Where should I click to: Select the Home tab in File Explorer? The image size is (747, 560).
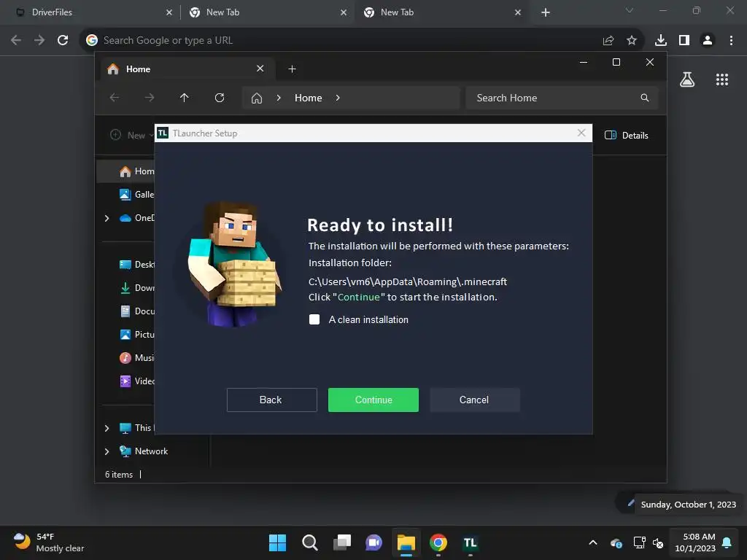coord(187,69)
